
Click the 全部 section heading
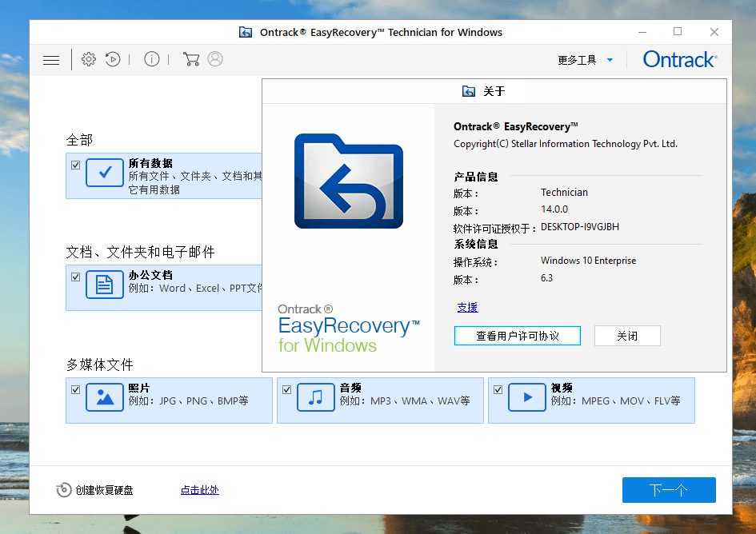[79, 140]
